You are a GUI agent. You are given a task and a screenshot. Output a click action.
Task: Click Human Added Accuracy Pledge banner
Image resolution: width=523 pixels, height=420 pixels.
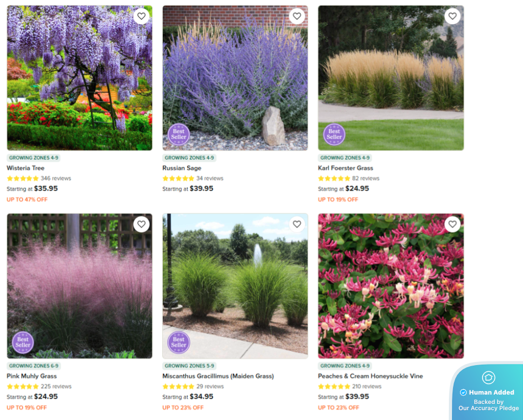coord(488,392)
